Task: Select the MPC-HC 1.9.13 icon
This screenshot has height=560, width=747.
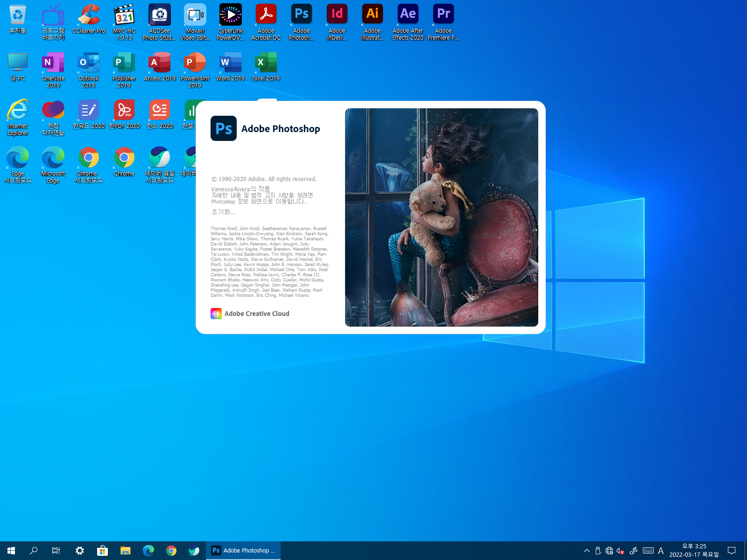Action: pyautogui.click(x=124, y=22)
